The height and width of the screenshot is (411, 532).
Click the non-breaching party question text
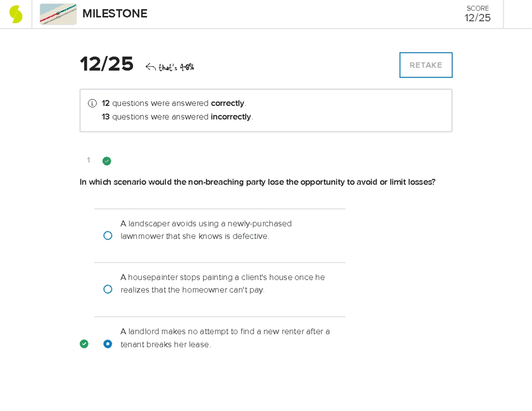click(x=258, y=182)
